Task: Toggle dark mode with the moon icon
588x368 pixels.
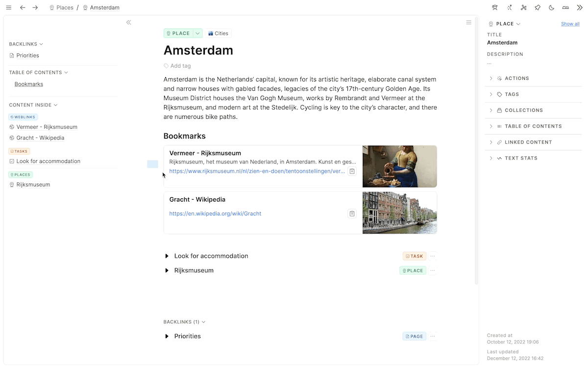Action: 551,8
